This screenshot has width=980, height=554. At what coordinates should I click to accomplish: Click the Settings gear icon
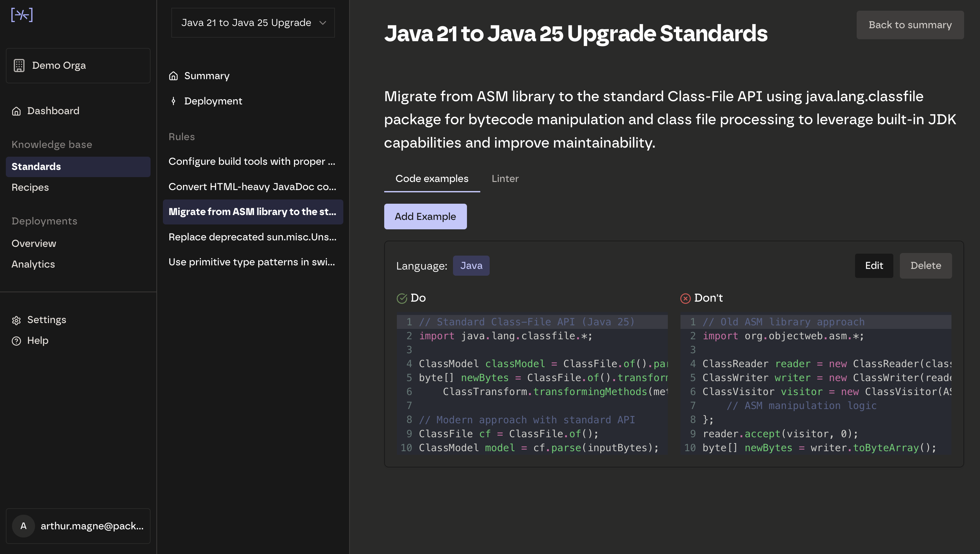(17, 320)
